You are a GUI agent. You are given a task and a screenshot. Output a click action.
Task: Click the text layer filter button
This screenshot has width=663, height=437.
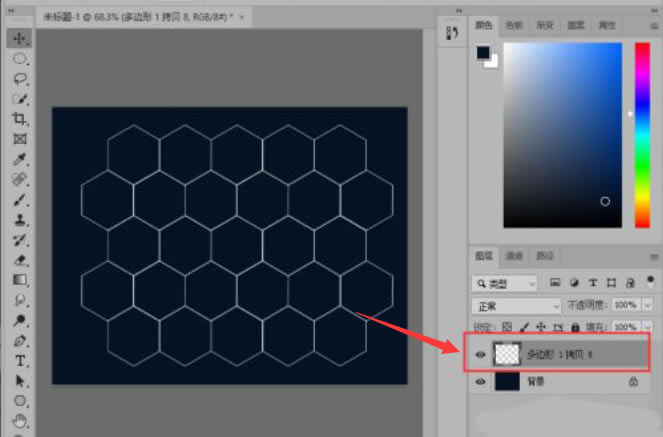click(593, 283)
